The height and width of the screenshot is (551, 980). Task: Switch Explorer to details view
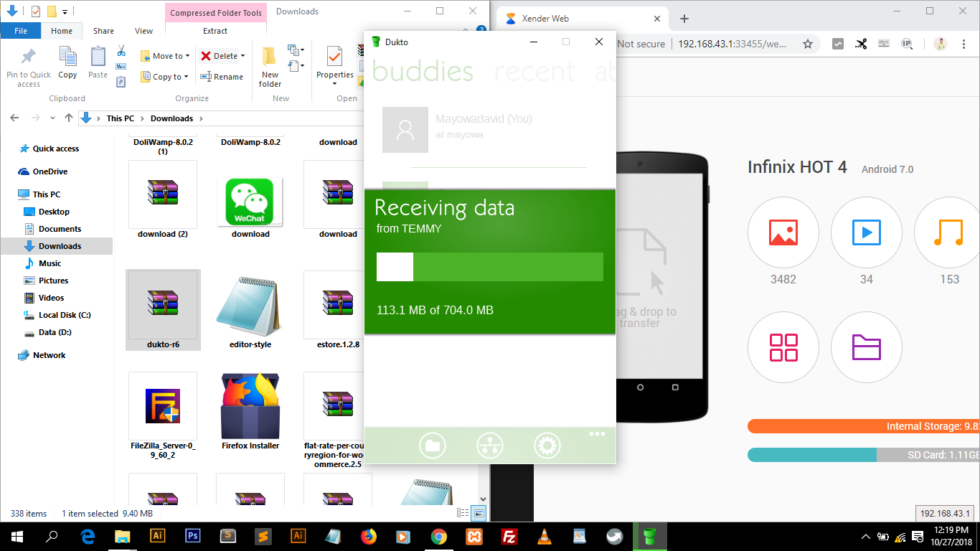coord(463,513)
